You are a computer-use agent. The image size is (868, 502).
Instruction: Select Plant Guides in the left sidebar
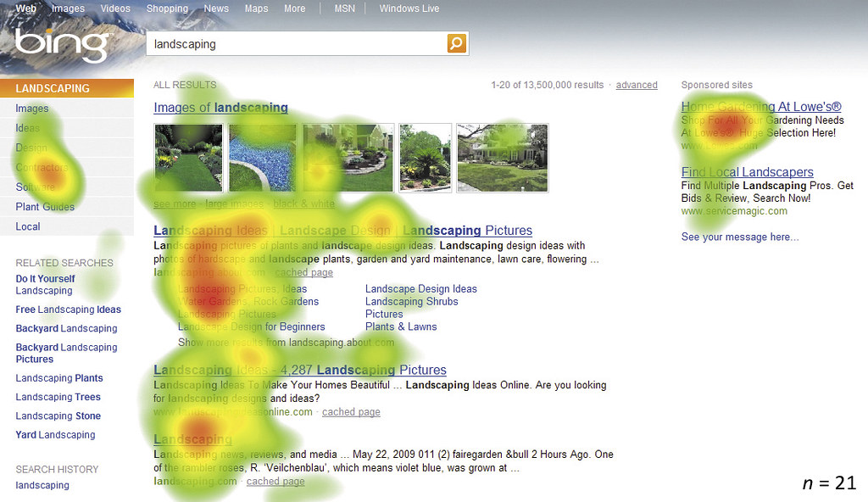click(45, 207)
